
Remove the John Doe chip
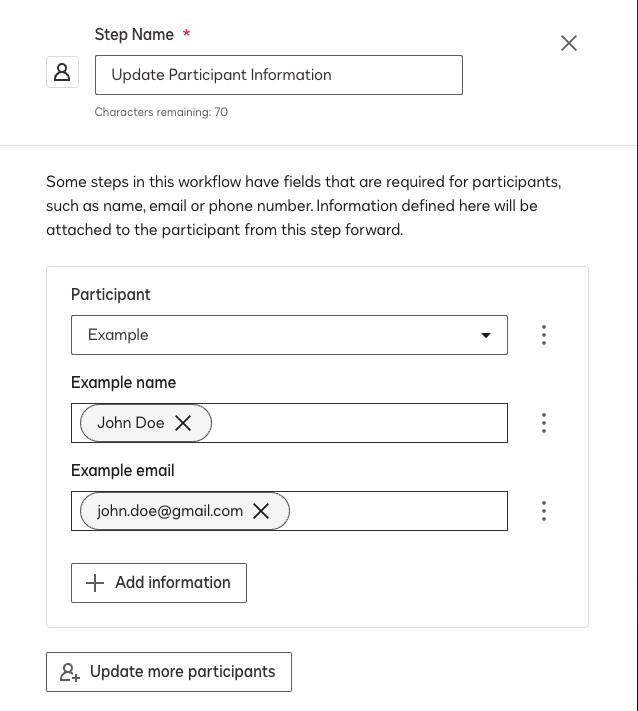point(183,423)
